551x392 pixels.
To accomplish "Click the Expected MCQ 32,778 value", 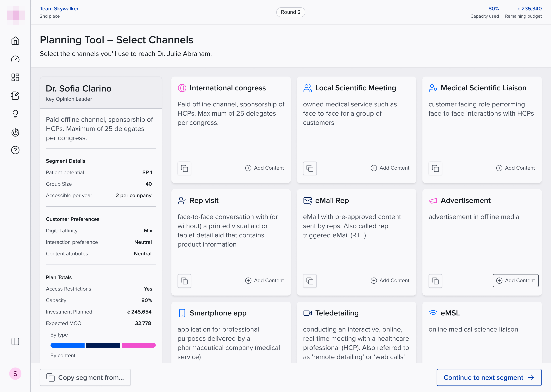I will point(143,323).
